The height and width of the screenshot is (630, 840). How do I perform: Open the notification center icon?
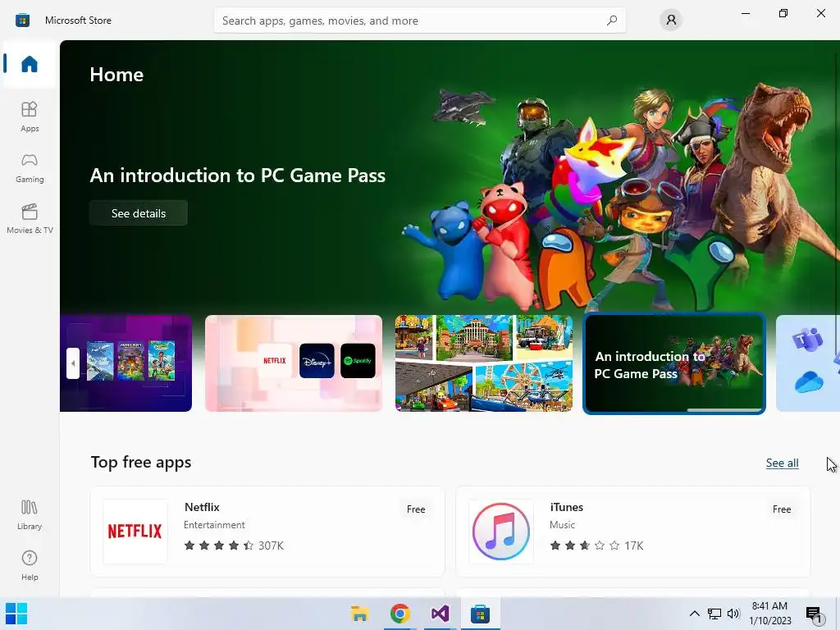(x=814, y=614)
